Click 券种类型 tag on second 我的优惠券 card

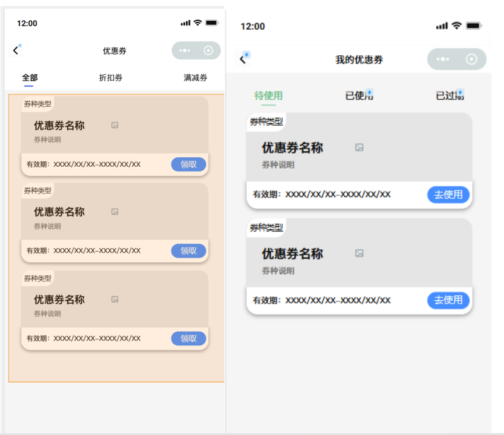(x=267, y=227)
